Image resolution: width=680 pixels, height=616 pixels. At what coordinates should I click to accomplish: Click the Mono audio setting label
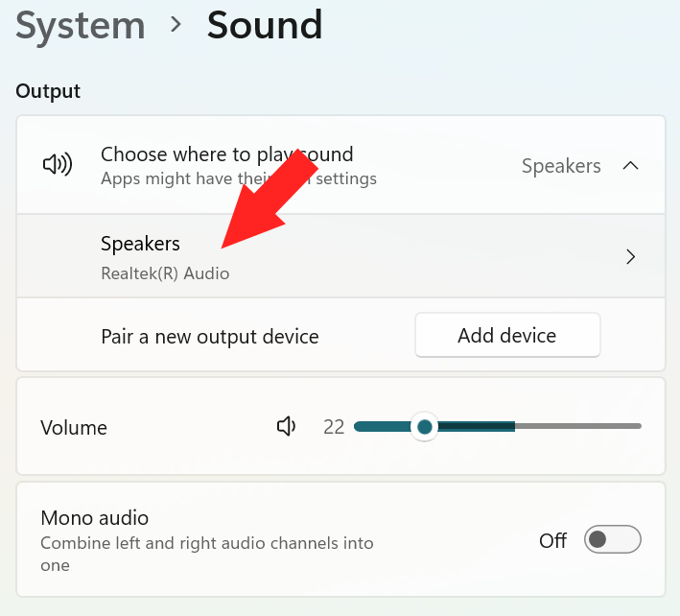(95, 518)
